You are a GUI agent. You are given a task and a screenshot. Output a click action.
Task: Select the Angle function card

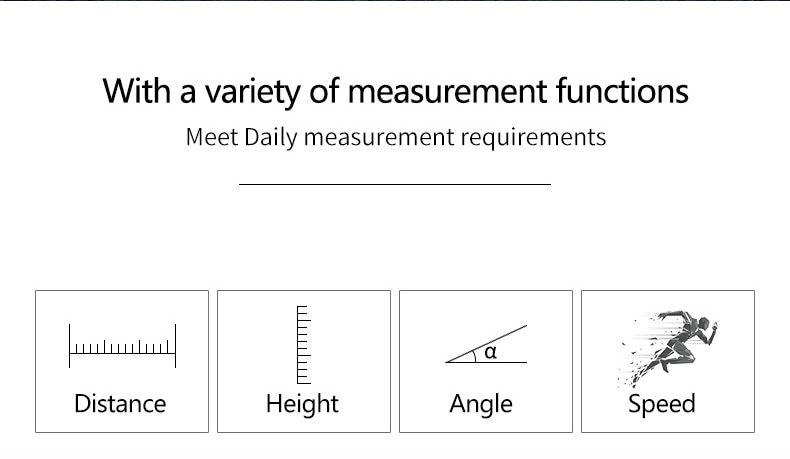(486, 361)
